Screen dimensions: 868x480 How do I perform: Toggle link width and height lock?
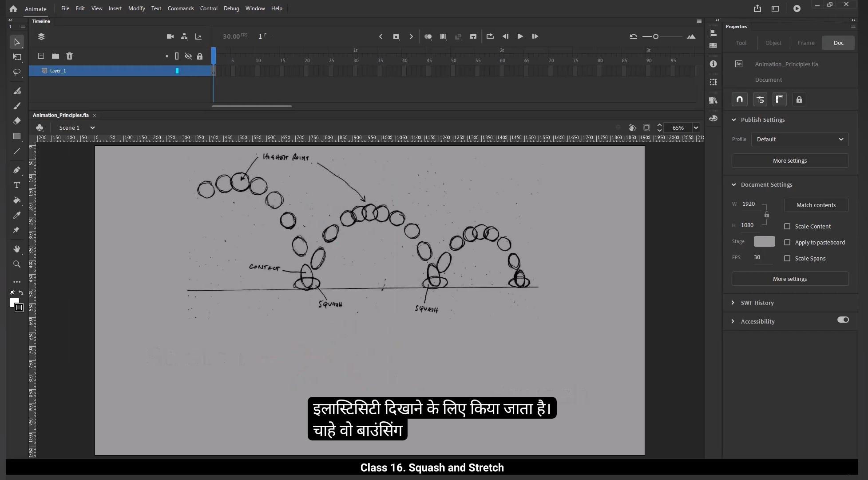pyautogui.click(x=766, y=215)
